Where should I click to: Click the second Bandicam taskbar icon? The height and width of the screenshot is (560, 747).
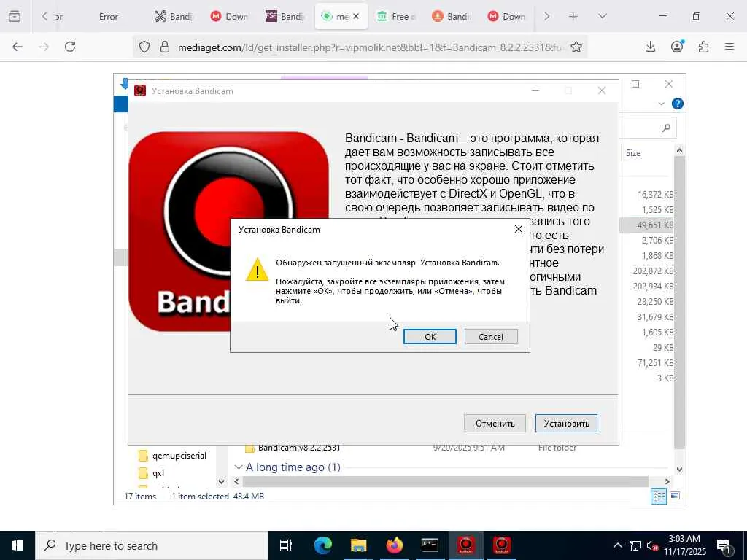click(x=502, y=545)
